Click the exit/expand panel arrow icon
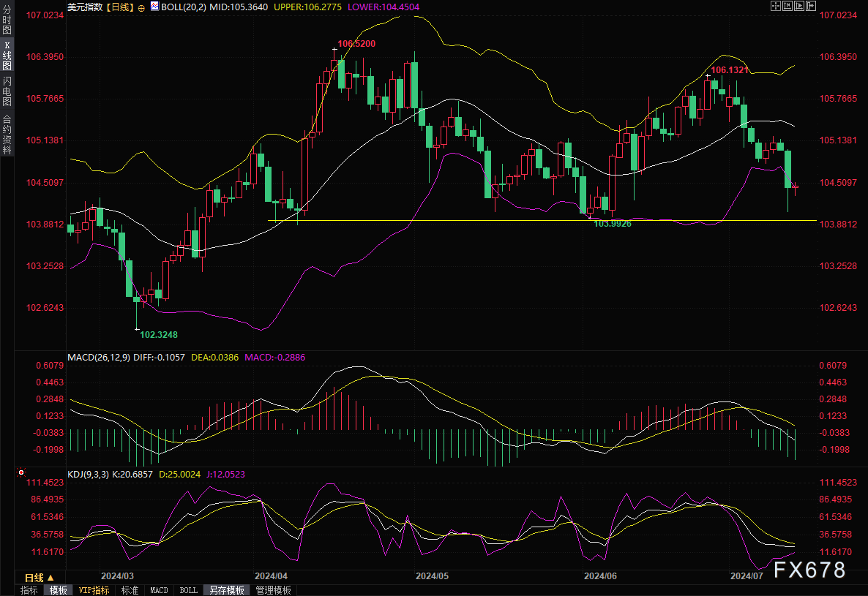 (x=810, y=6)
